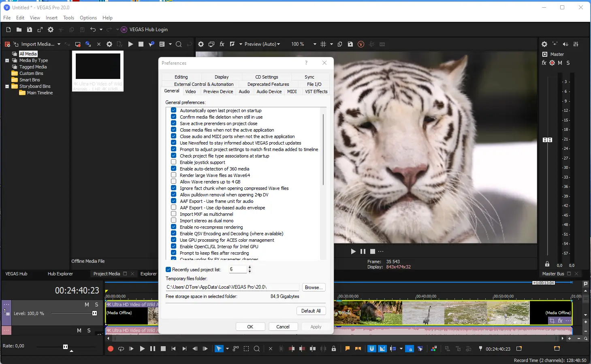Click the Undo arrow icon

point(93,30)
